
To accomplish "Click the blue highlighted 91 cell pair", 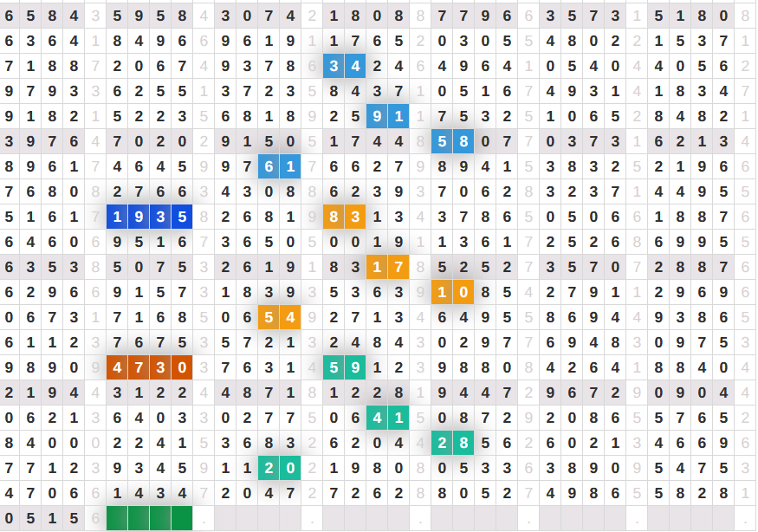I will point(387,116).
